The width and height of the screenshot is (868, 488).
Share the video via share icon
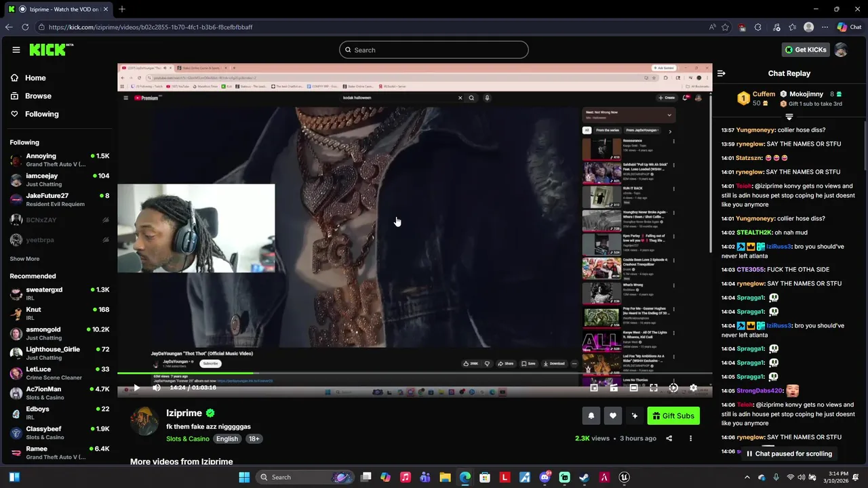coord(669,439)
